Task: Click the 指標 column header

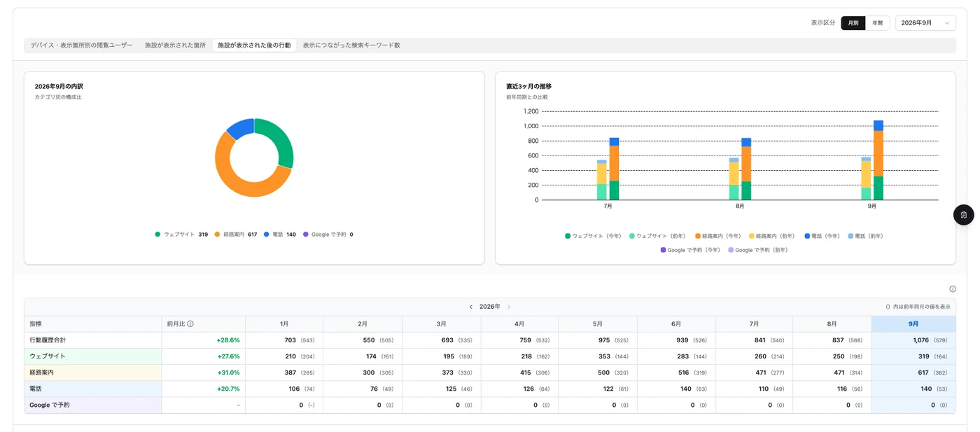Action: [x=93, y=324]
